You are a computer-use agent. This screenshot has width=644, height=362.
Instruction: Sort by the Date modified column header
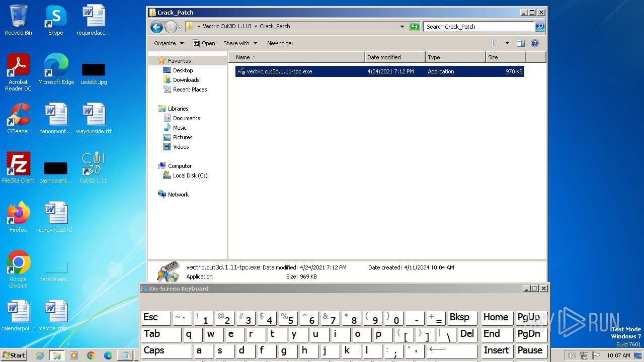(x=395, y=57)
